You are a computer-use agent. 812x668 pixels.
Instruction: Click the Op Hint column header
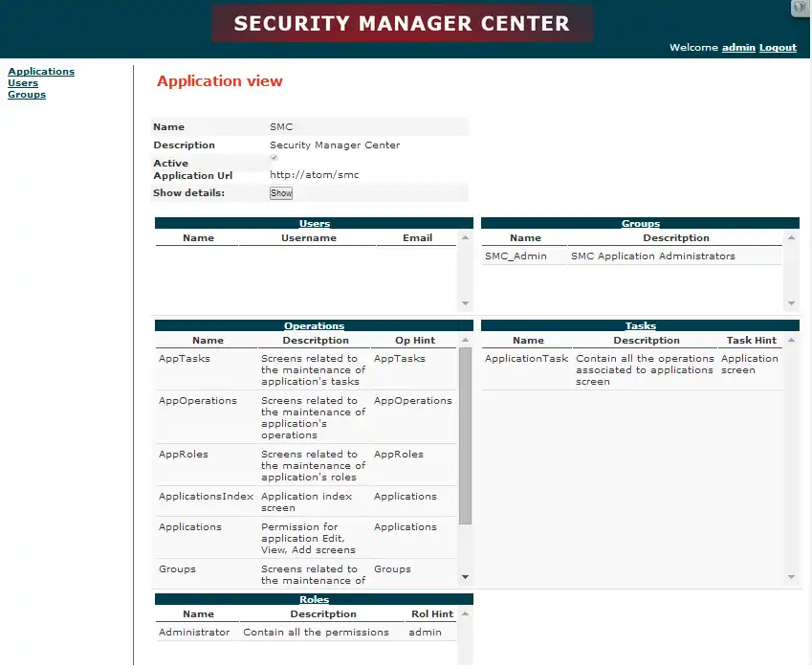click(415, 341)
